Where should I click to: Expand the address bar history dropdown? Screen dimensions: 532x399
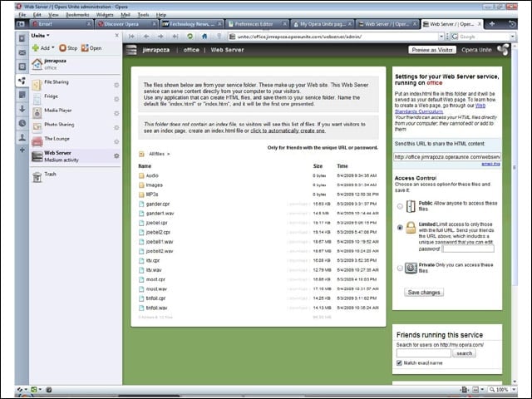(x=441, y=37)
